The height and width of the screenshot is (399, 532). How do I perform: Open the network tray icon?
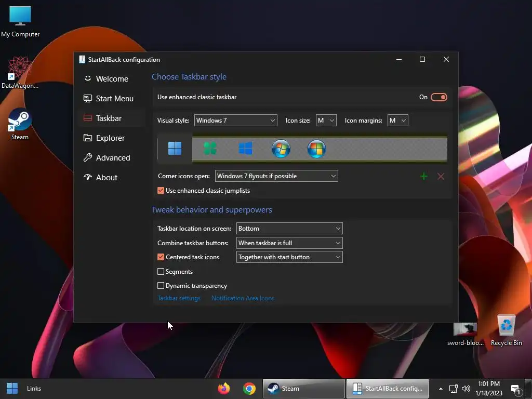453,389
